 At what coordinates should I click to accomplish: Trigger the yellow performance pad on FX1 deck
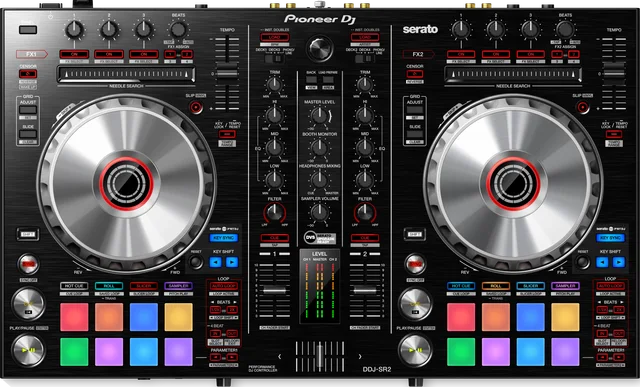click(x=178, y=317)
